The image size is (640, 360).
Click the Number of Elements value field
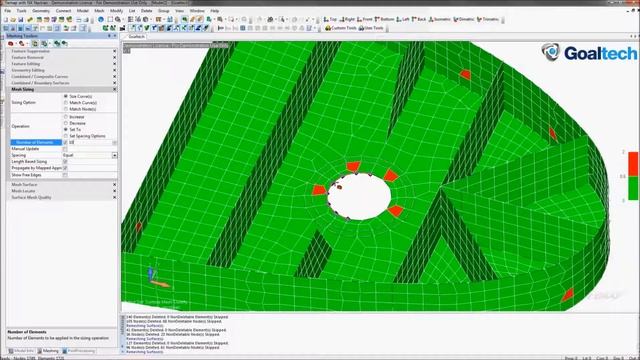coord(90,142)
